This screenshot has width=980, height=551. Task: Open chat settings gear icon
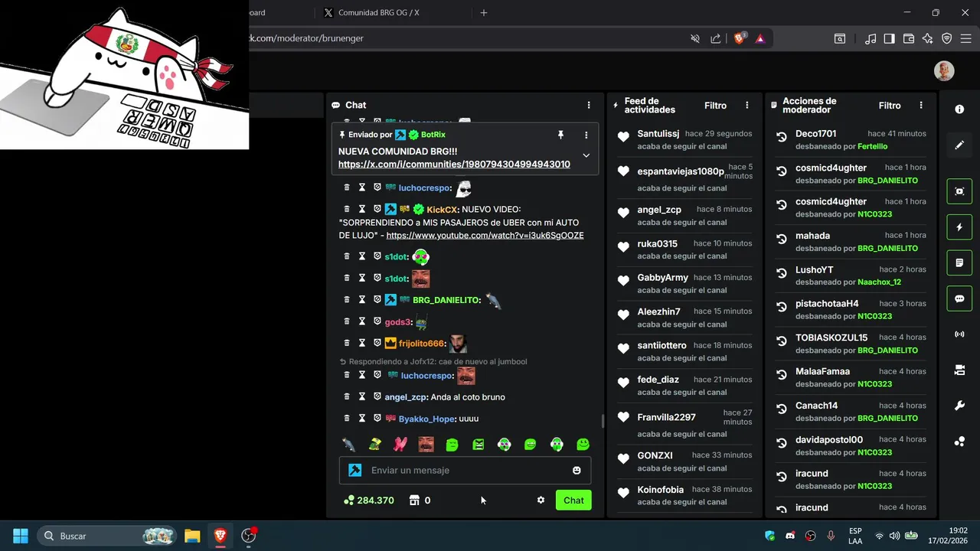tap(541, 500)
